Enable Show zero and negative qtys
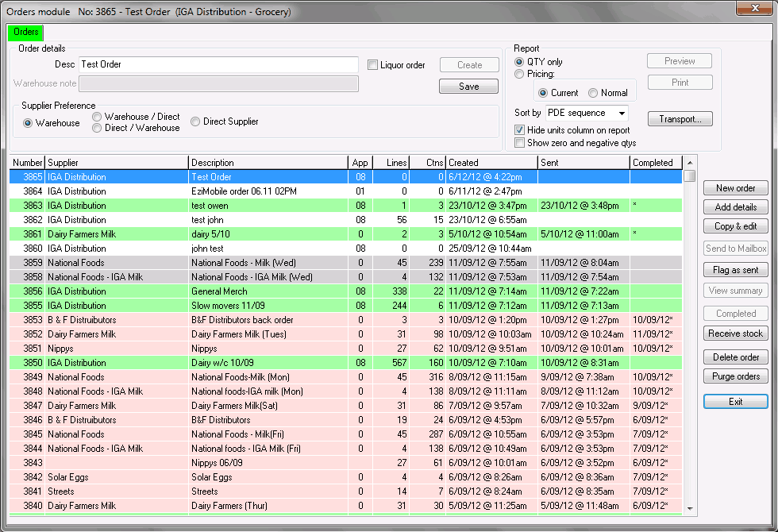Viewport: 778px width, 532px height. (x=519, y=143)
